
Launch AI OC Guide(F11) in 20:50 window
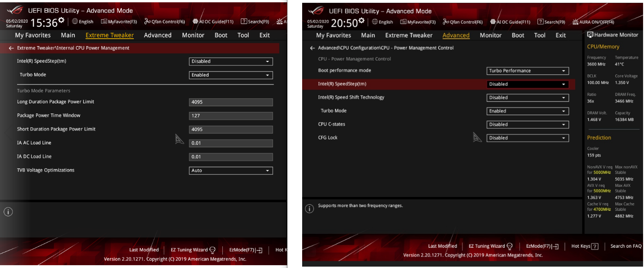click(510, 22)
